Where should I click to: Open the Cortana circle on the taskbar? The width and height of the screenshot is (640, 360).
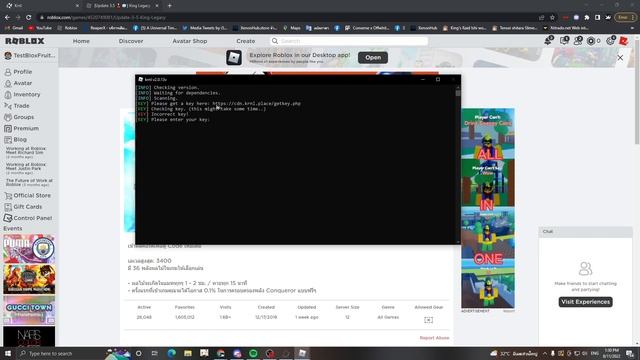pos(138,353)
